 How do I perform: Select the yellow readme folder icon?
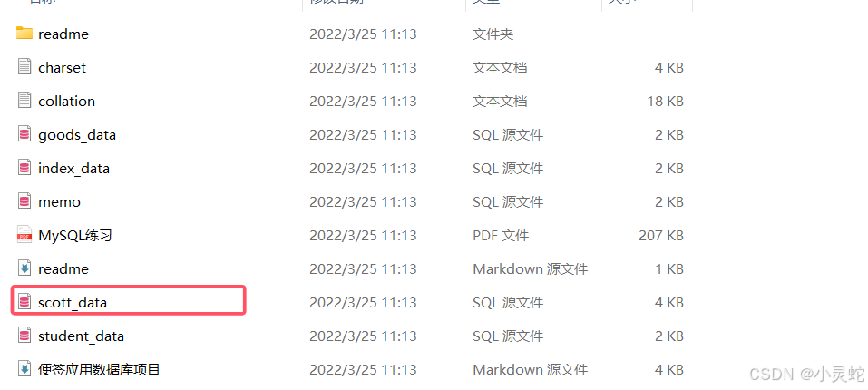[24, 34]
